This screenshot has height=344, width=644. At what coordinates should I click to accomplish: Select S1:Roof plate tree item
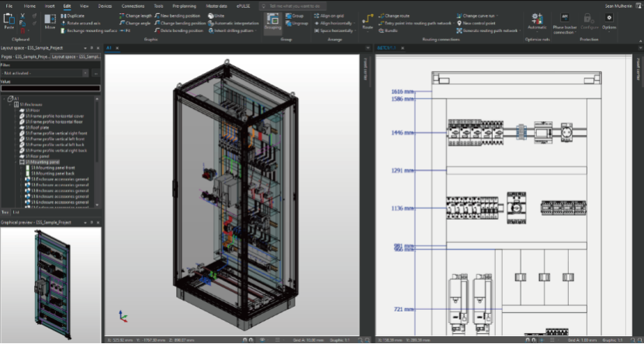(x=36, y=127)
